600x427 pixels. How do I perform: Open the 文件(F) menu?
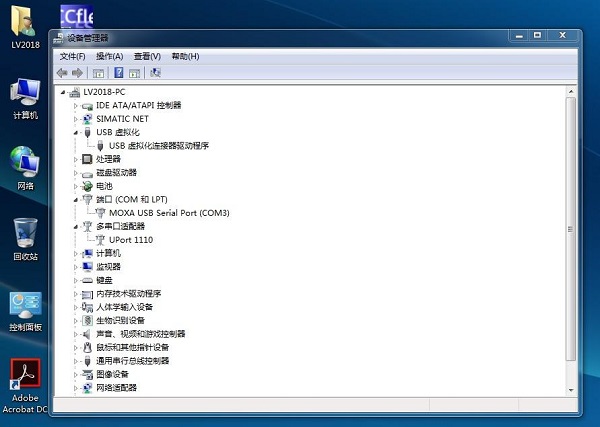tap(72, 57)
